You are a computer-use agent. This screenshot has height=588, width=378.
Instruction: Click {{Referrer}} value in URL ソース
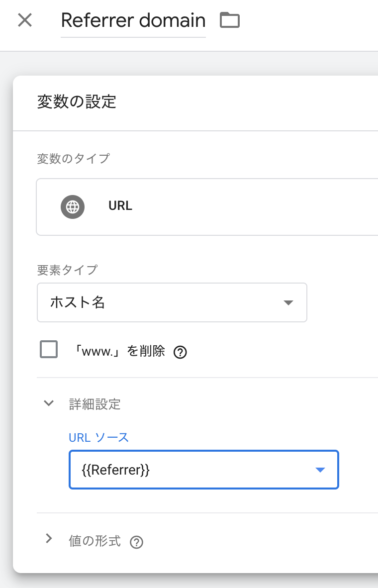tap(114, 469)
